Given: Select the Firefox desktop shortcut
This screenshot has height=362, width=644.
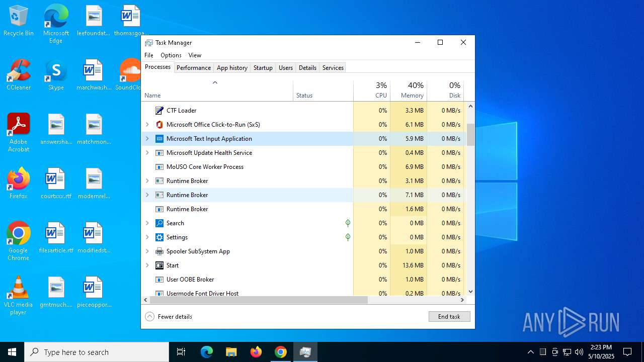Looking at the screenshot, I should click(19, 184).
